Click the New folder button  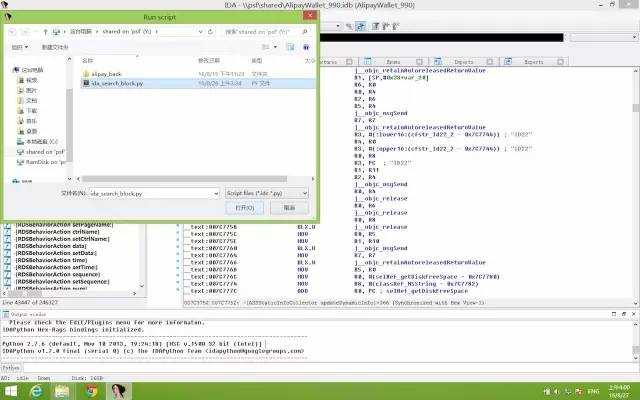[55, 47]
